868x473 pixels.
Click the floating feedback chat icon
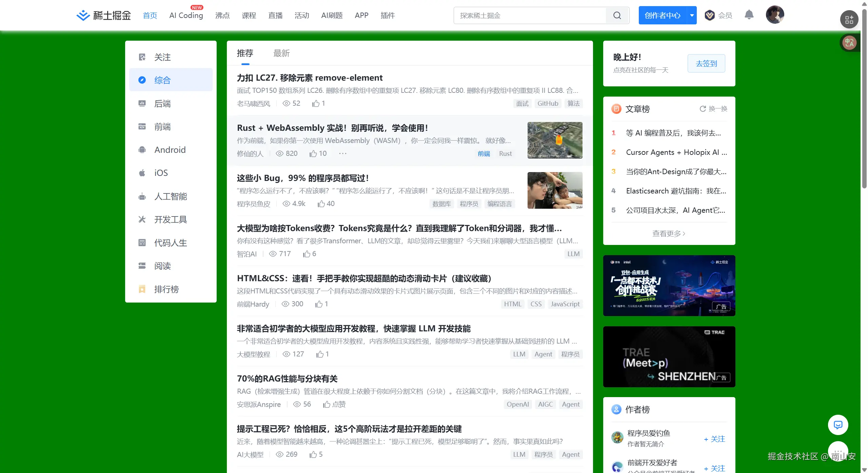tap(838, 425)
